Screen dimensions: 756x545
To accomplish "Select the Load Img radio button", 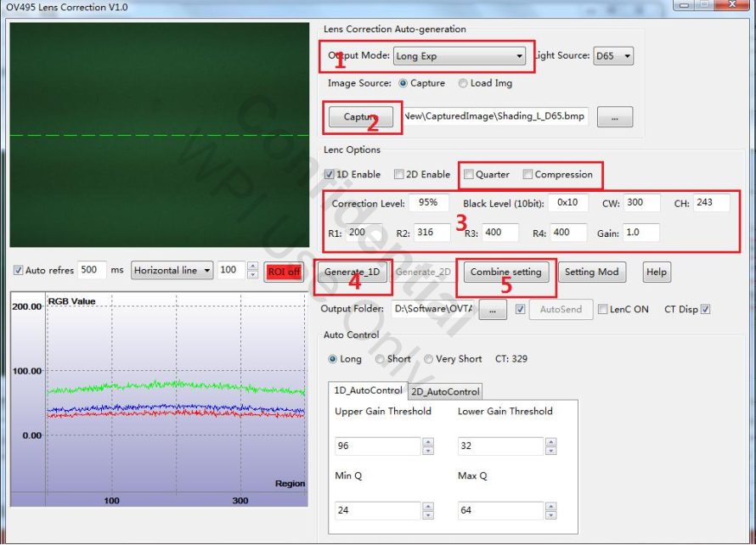I will tap(463, 83).
